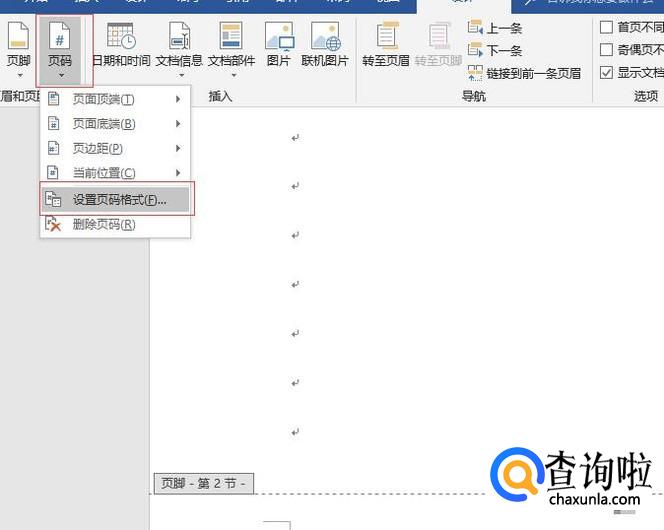This screenshot has width=664, height=530.
Task: Open 文档部件 dropdown arrow
Action: point(234,76)
